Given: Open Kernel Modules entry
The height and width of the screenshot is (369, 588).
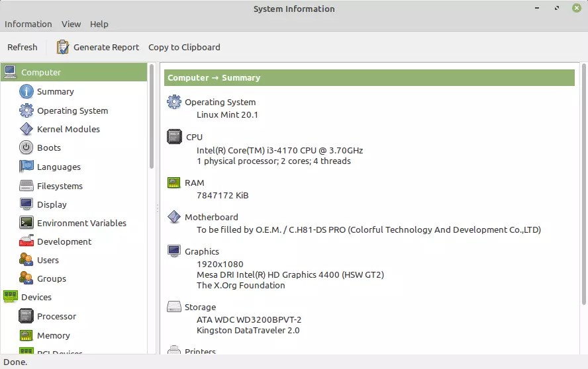Looking at the screenshot, I should pyautogui.click(x=68, y=129).
